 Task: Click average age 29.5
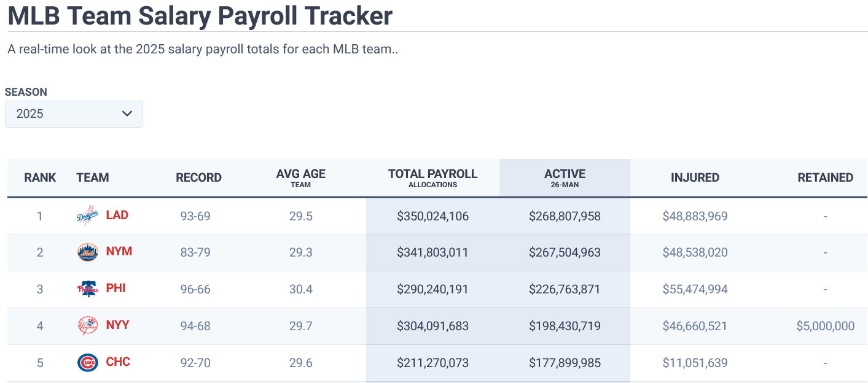(x=301, y=216)
